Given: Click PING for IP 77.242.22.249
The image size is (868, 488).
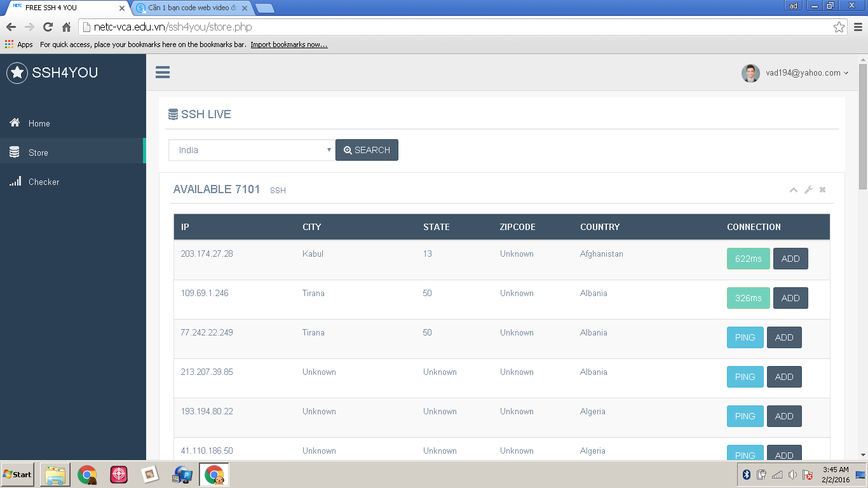Looking at the screenshot, I should pos(745,337).
